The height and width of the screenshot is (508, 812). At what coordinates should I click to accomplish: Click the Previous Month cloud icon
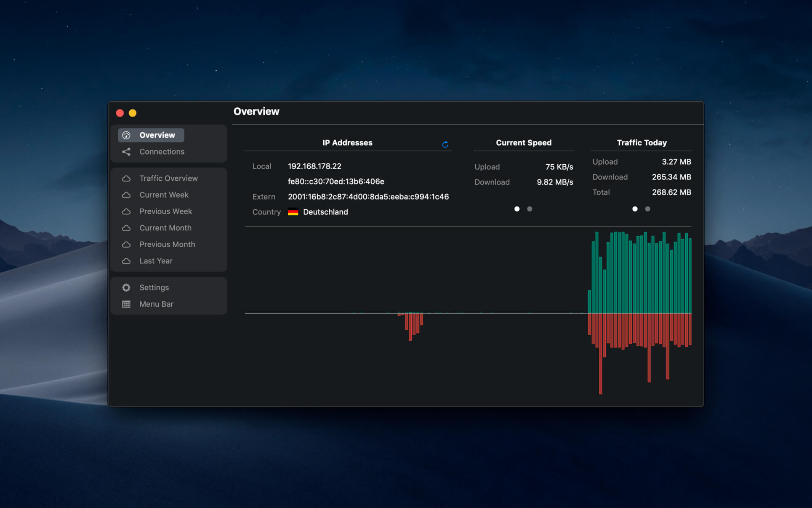point(126,244)
